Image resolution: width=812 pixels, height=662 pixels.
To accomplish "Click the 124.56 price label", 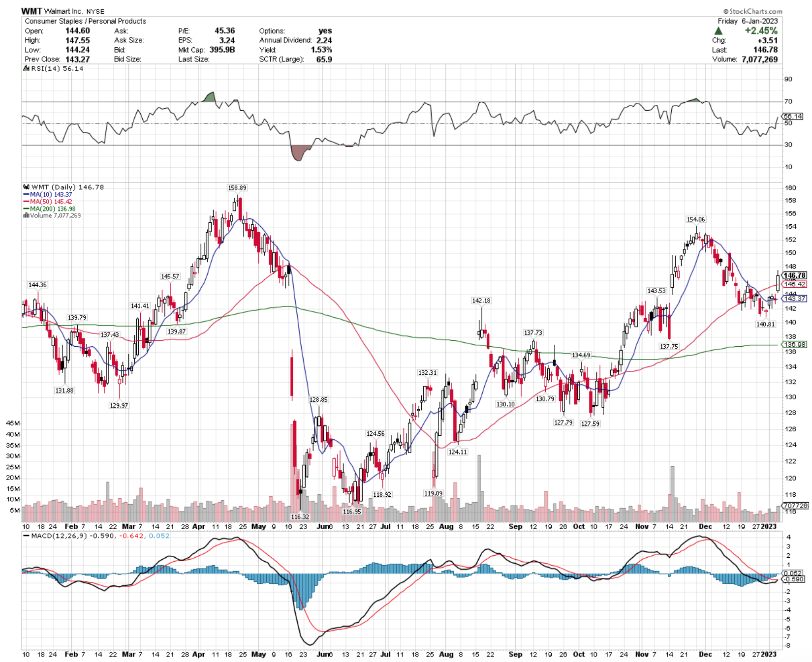I will pos(375,434).
